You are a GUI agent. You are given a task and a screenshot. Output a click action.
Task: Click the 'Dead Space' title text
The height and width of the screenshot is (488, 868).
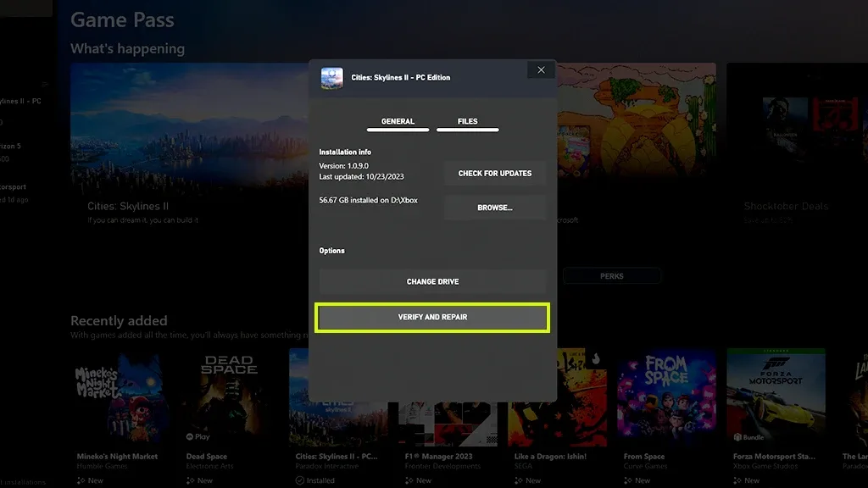[207, 457]
